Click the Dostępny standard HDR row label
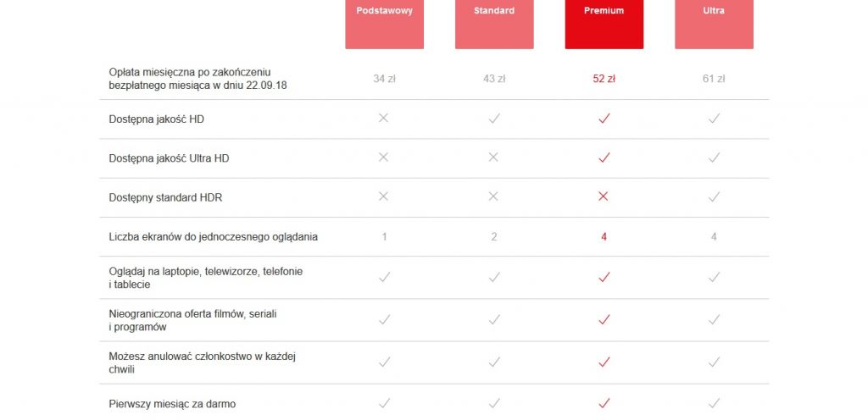This screenshot has width=868, height=420. 166,197
